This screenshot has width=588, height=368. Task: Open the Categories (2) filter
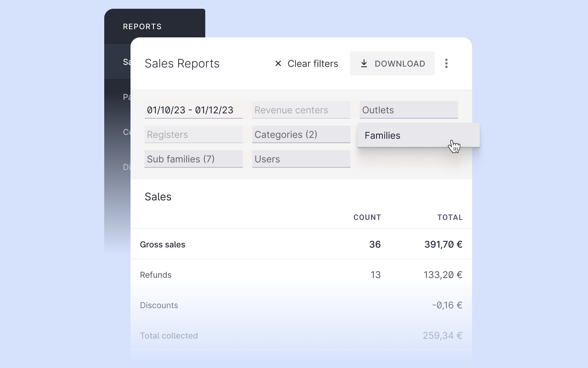pyautogui.click(x=301, y=135)
